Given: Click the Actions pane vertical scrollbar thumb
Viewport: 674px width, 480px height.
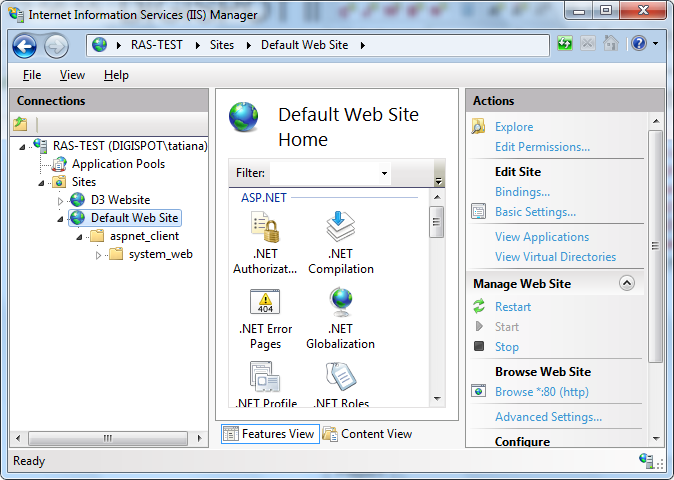Looking at the screenshot, I should [655, 246].
